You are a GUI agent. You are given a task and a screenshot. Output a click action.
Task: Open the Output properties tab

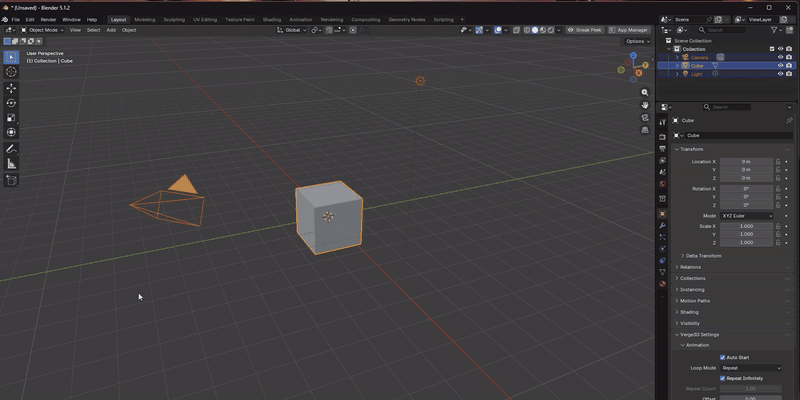(x=662, y=149)
